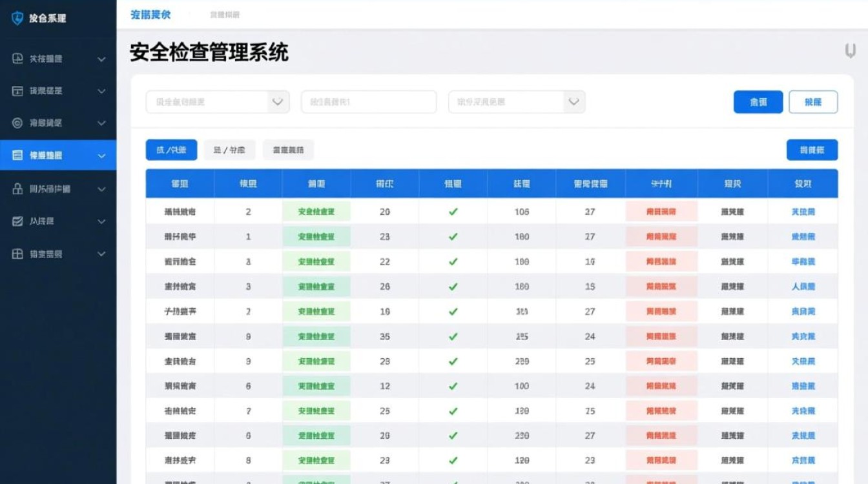Click into the middle text input field
This screenshot has width=868, height=484.
[x=368, y=101]
